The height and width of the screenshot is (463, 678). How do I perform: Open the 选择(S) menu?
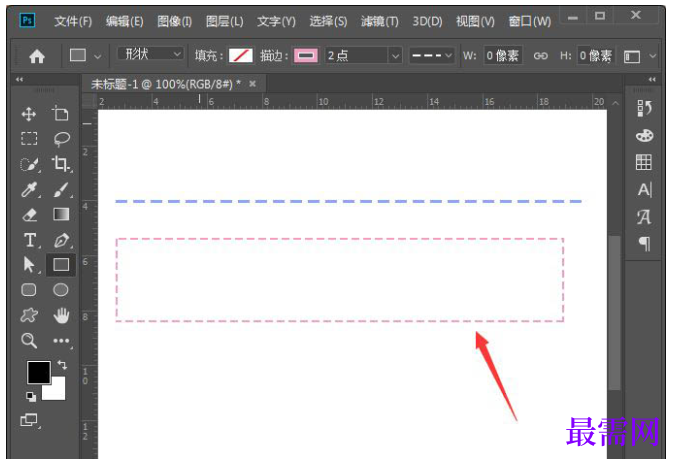click(328, 21)
